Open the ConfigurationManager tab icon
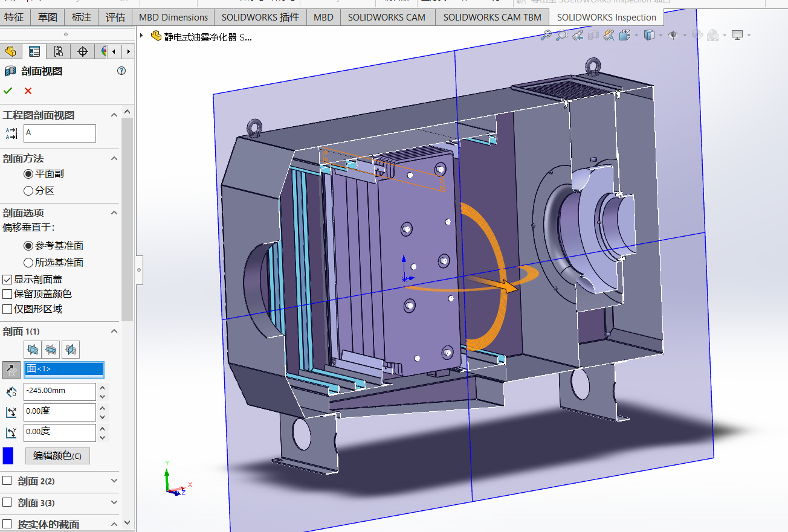The height and width of the screenshot is (532, 788). [58, 51]
